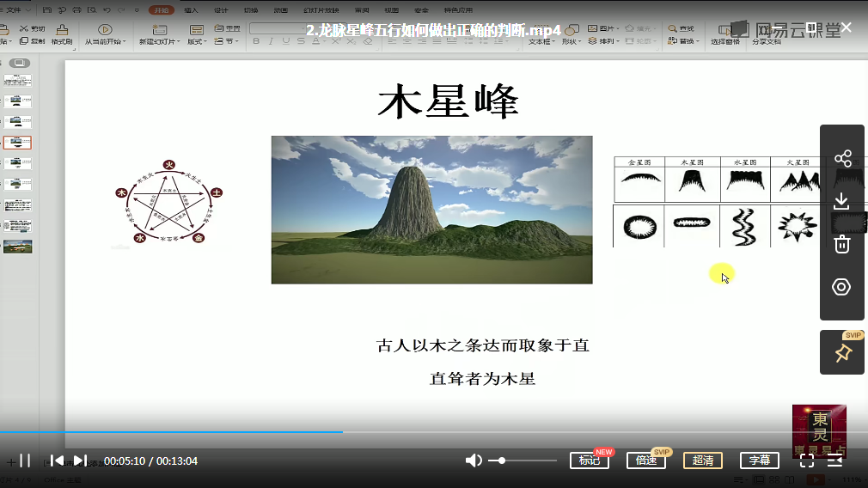
Task: Select the 开始 ribbon tab
Action: tap(161, 10)
